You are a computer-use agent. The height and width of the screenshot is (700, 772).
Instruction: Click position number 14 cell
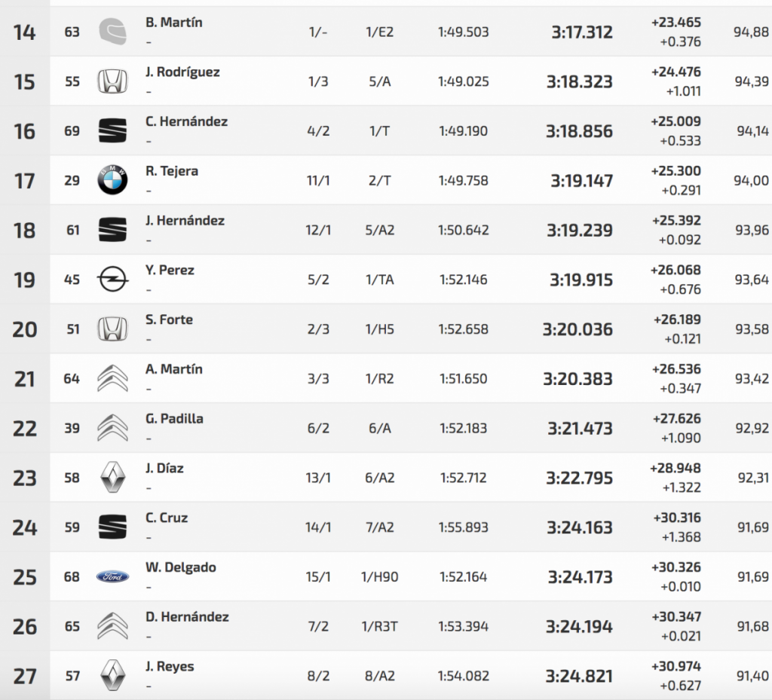point(25,32)
